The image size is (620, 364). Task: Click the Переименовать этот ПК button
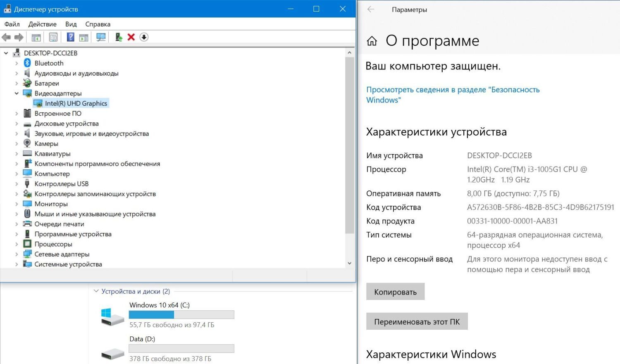coord(417,321)
